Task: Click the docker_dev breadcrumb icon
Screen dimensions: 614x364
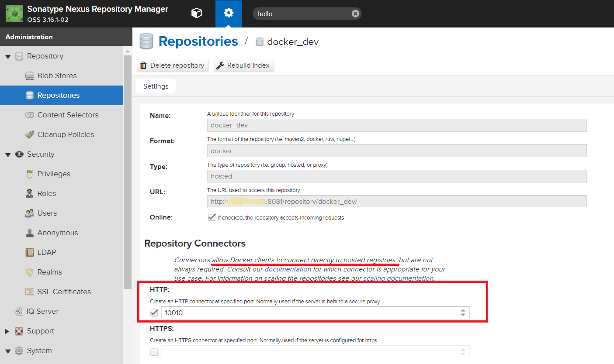Action: click(x=260, y=42)
